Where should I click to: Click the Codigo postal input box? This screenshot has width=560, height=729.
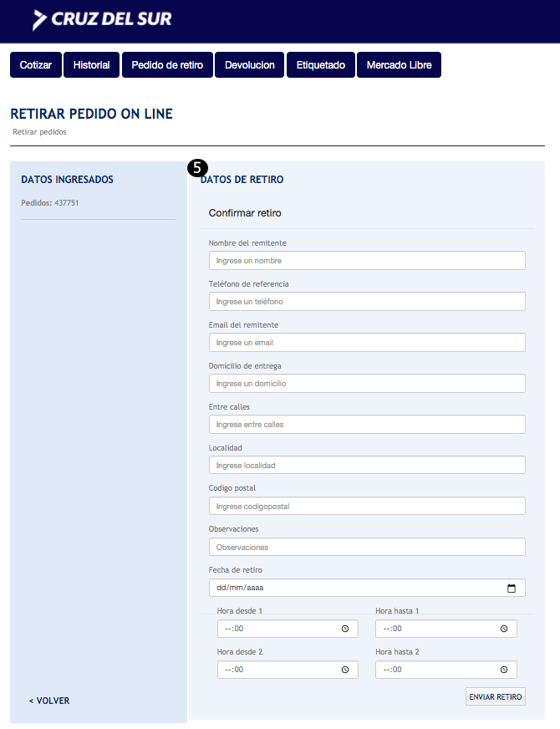[x=367, y=506]
